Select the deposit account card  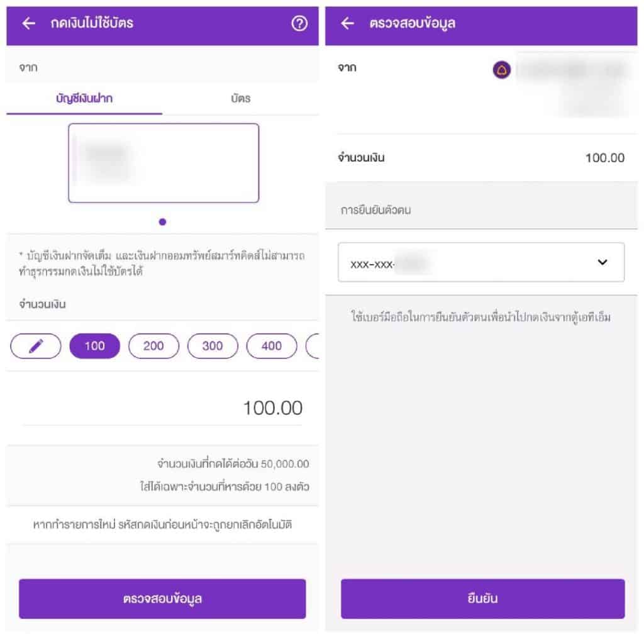[164, 163]
